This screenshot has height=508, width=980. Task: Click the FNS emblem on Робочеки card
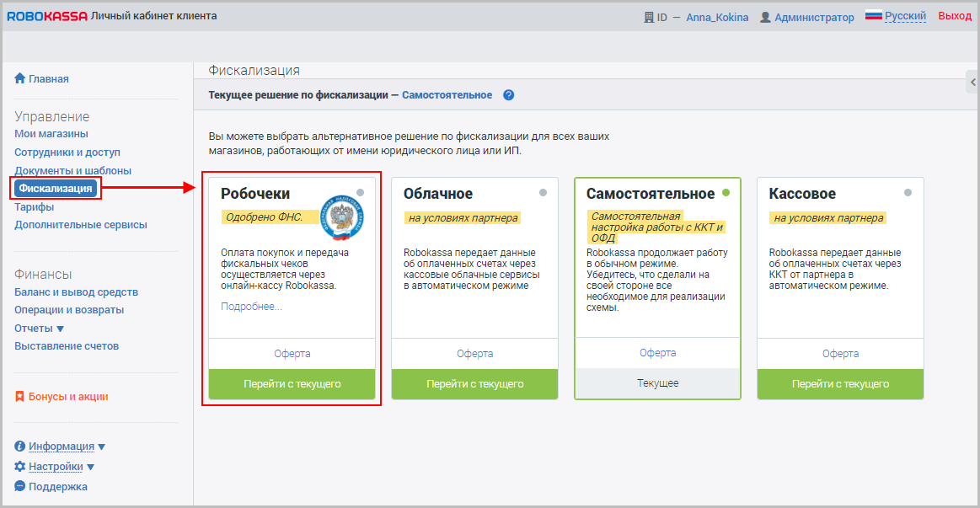pyautogui.click(x=342, y=211)
